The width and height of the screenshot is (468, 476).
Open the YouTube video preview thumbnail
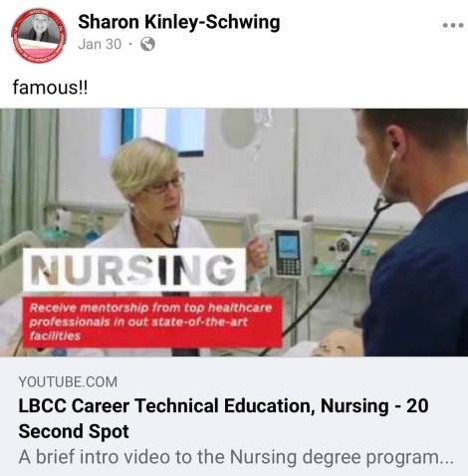pyautogui.click(x=234, y=232)
